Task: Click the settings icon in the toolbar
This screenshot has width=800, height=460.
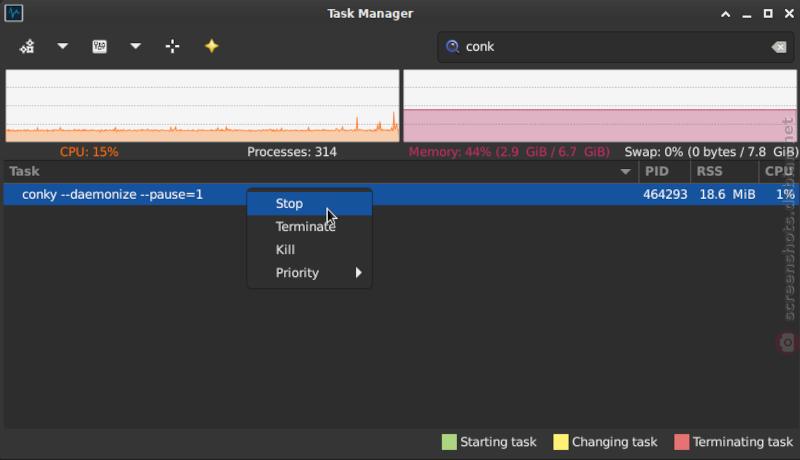Action: (x=99, y=46)
